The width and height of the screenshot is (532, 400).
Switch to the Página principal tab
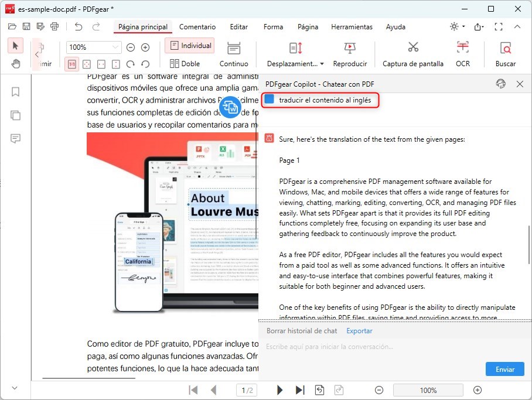143,27
